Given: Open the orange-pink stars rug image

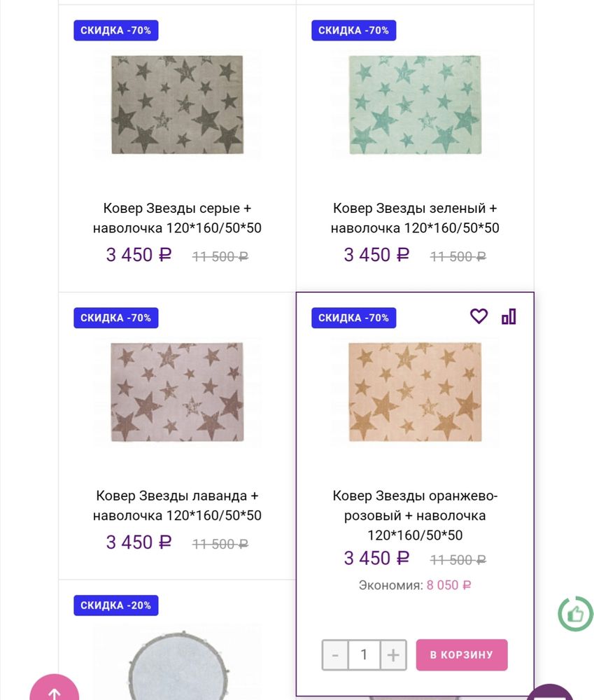Looking at the screenshot, I should (x=415, y=392).
